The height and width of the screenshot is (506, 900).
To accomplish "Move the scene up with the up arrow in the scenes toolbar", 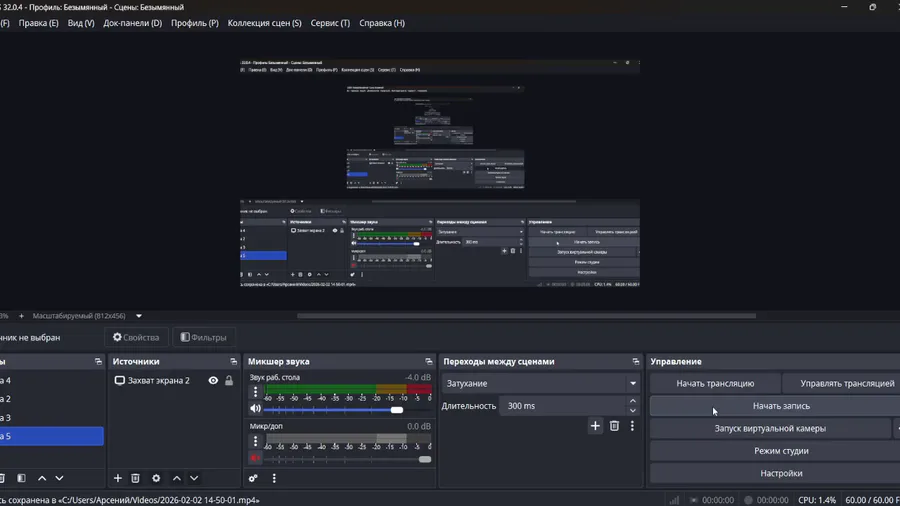I will 42,478.
